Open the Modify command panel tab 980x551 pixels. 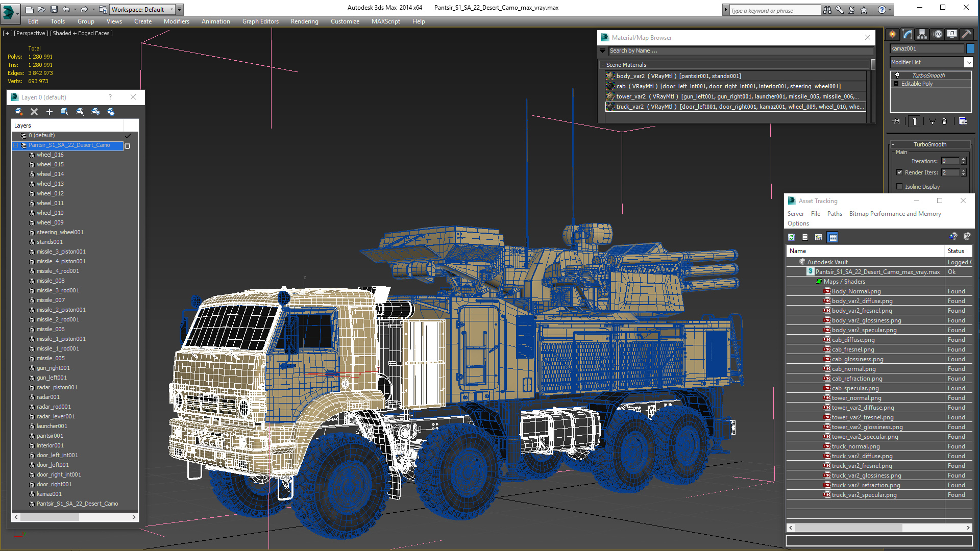[908, 34]
